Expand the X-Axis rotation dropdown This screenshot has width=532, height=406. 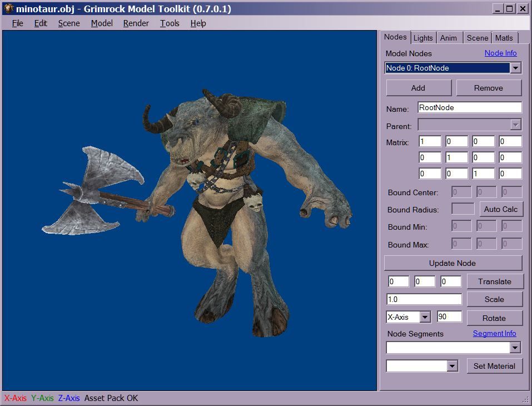(425, 317)
